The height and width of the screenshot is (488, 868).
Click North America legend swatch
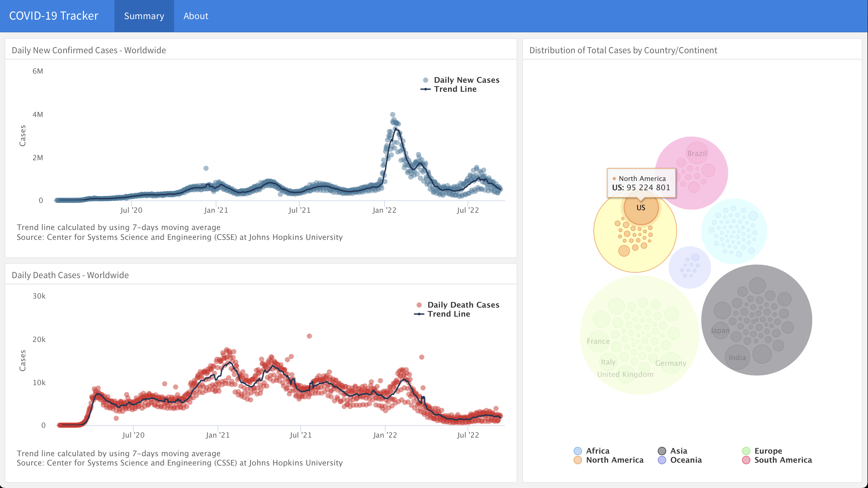pos(578,460)
